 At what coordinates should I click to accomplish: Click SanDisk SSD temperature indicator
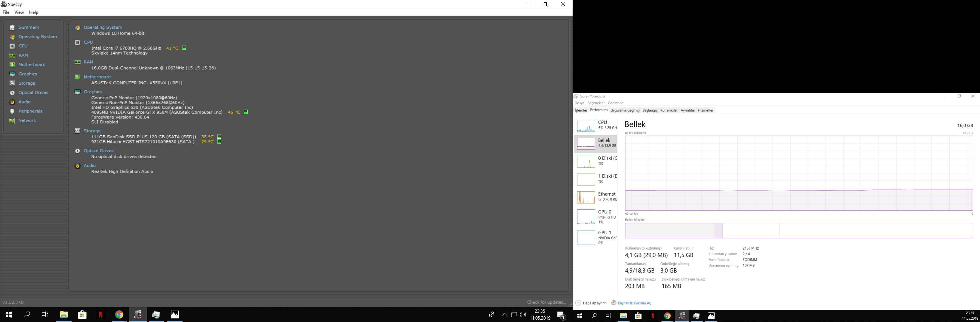pyautogui.click(x=219, y=137)
